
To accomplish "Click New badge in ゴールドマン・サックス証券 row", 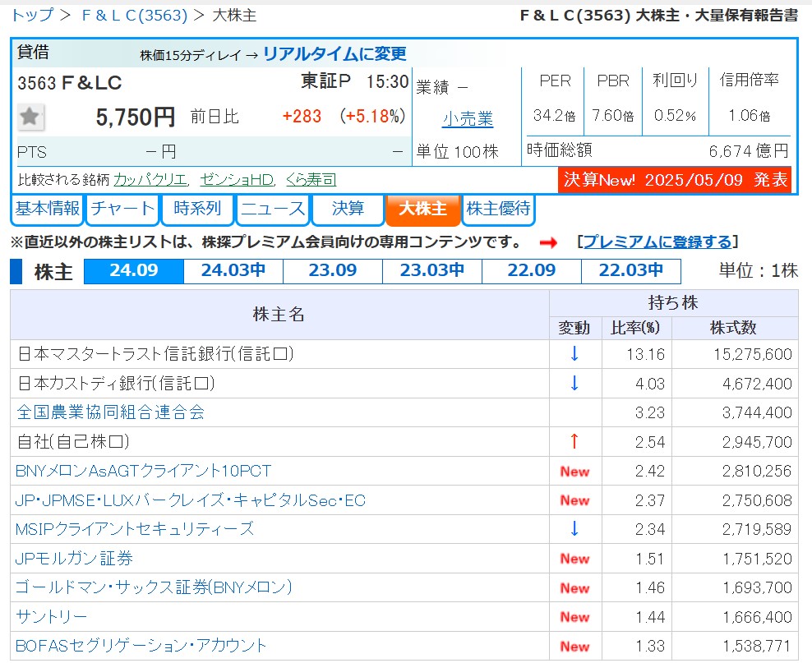I will pos(574,588).
